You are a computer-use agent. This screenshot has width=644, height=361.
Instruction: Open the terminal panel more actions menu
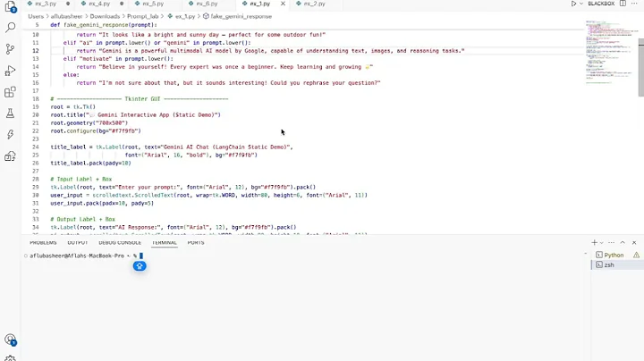(612, 242)
